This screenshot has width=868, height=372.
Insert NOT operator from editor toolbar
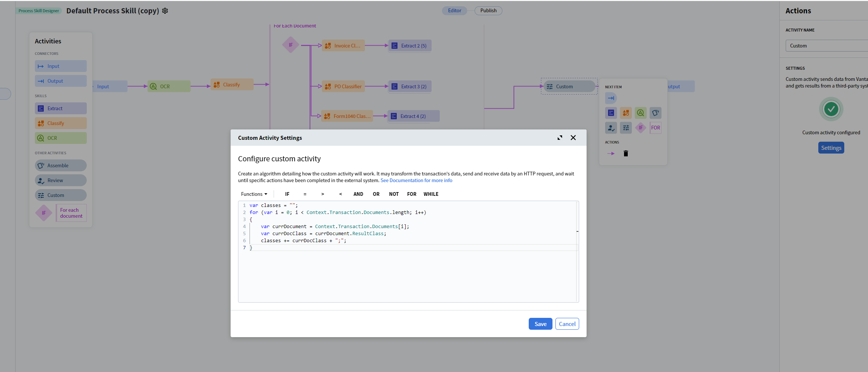pos(394,194)
